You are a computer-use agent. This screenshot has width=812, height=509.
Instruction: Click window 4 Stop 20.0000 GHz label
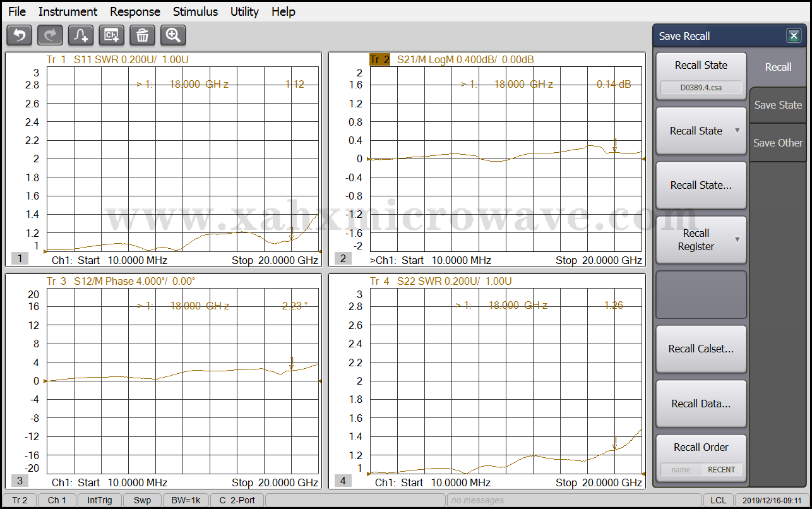coord(599,482)
